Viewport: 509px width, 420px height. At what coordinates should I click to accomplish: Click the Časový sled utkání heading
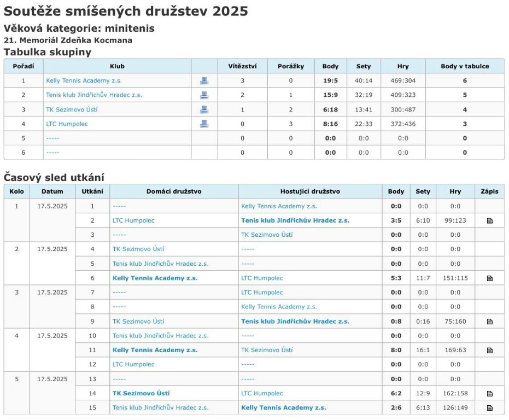tap(54, 177)
